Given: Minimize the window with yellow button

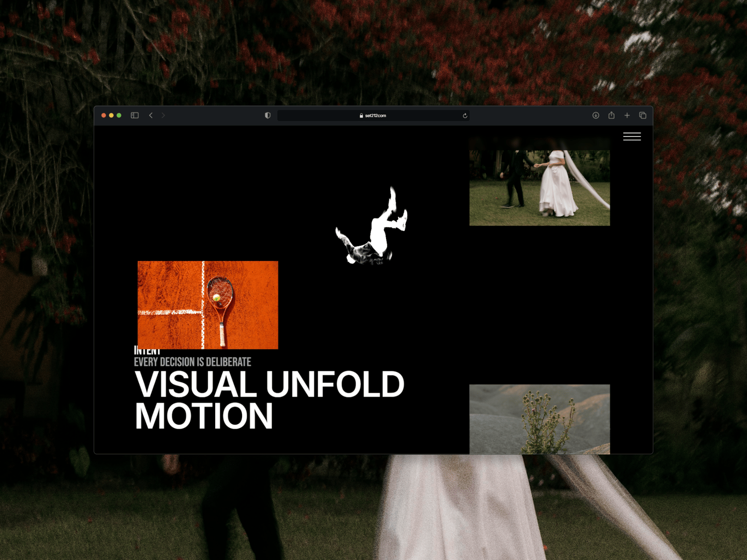Looking at the screenshot, I should (x=111, y=115).
